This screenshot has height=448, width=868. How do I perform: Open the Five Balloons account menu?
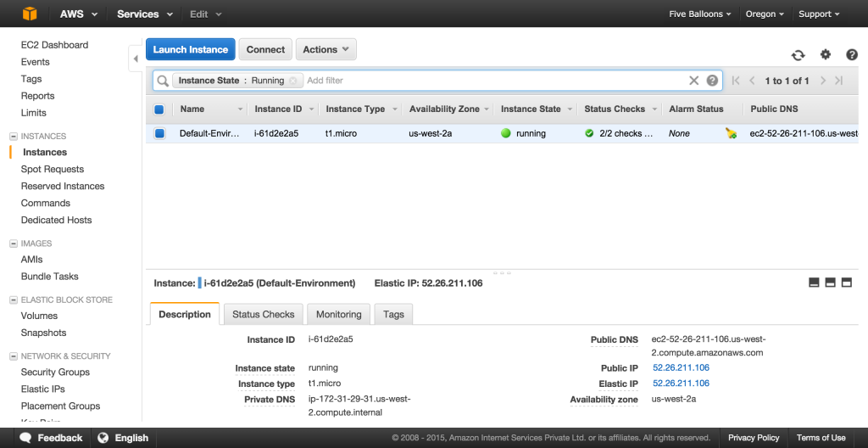699,14
